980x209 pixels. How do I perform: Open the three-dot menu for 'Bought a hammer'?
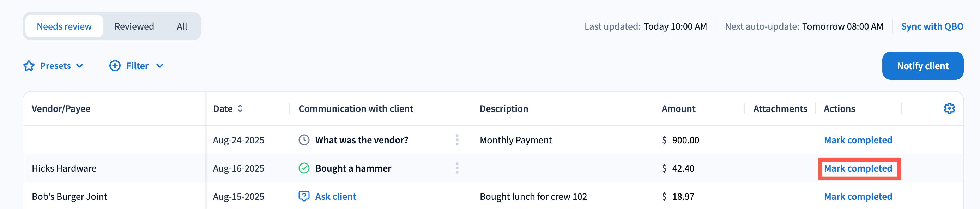click(x=457, y=168)
